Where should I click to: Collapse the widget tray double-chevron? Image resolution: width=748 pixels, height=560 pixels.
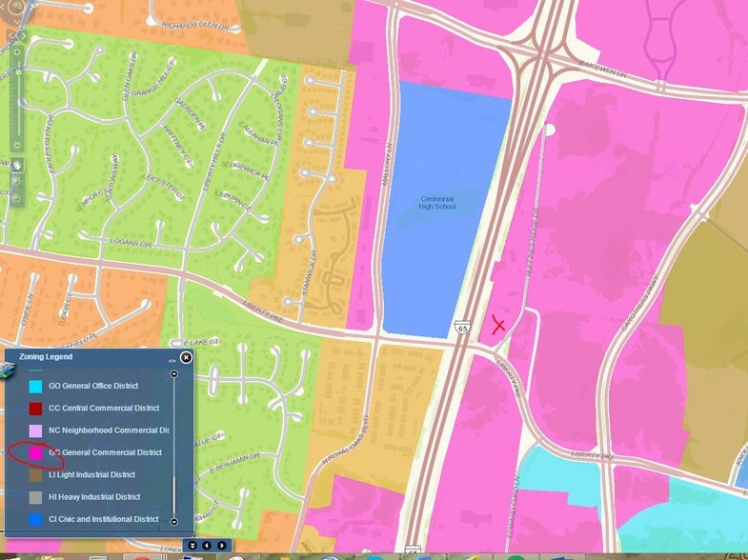(x=192, y=545)
